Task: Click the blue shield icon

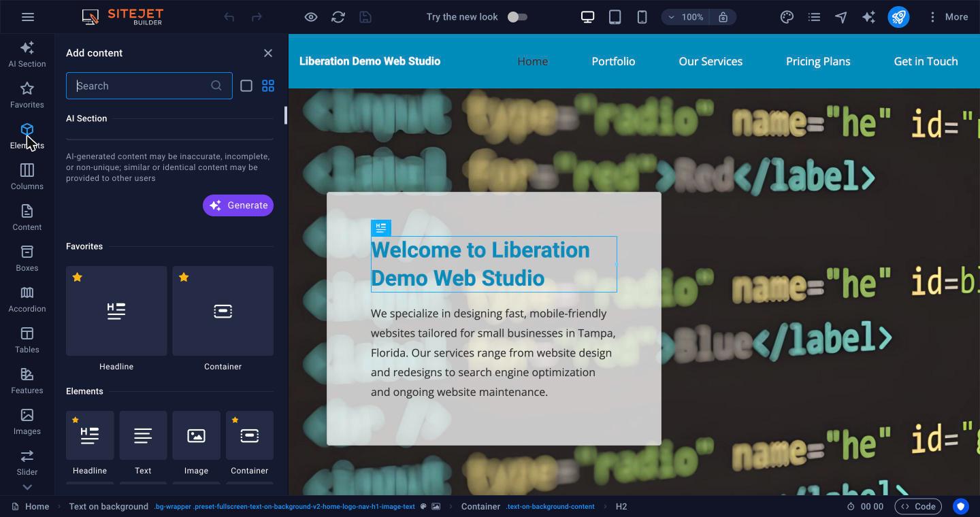Action: [x=961, y=507]
